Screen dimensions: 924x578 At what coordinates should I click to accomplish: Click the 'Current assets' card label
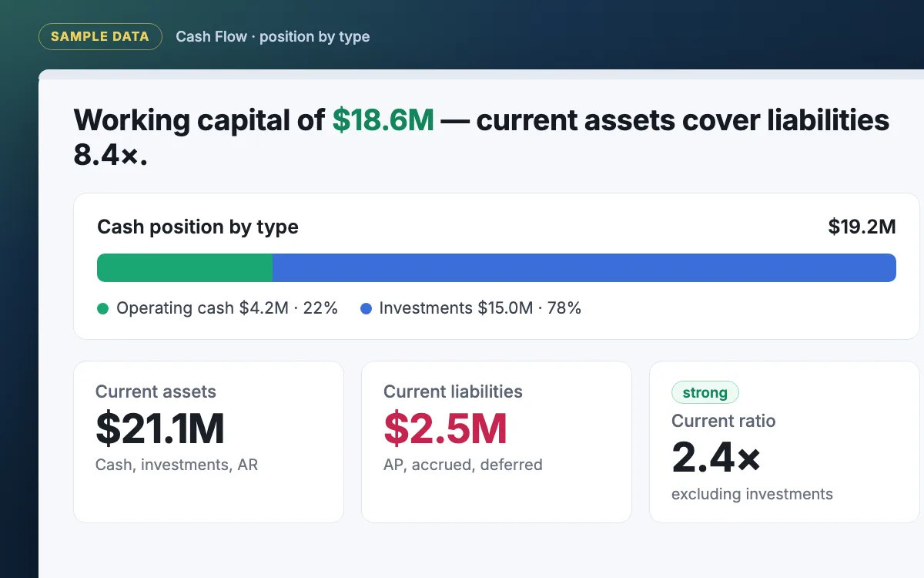pos(156,391)
